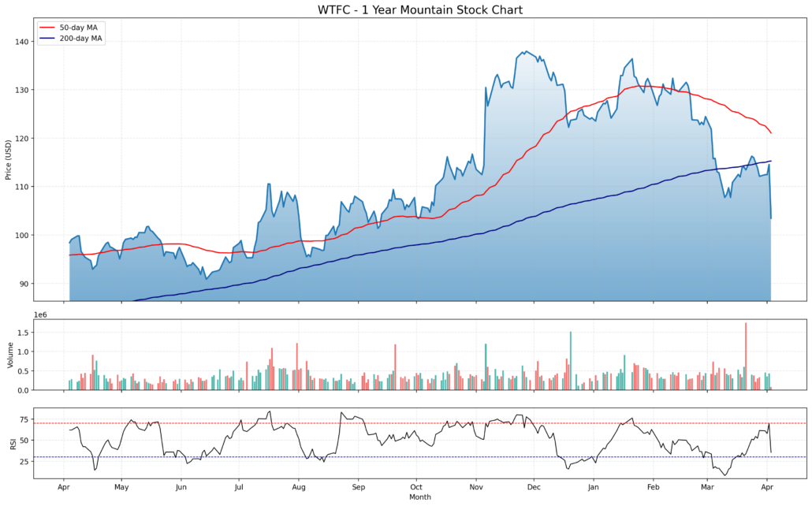Click the "Price (USD)" y-axis label

[x=9, y=159]
